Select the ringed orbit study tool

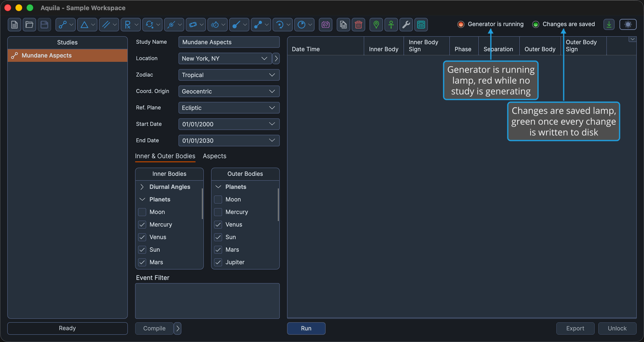pos(196,25)
